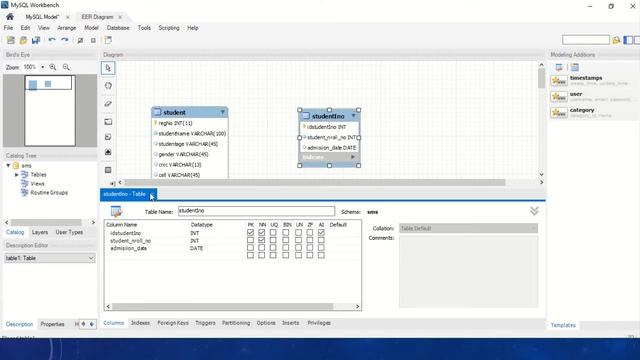Open the Arrange menu
This screenshot has height=360, width=640.
pyautogui.click(x=67, y=28)
